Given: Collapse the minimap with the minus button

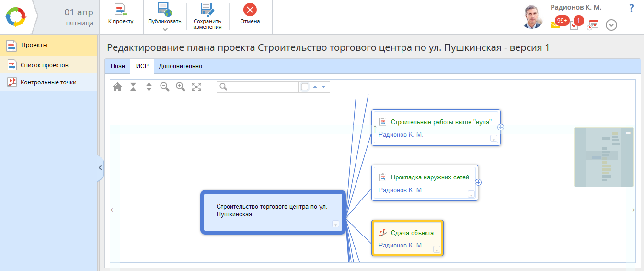Looking at the screenshot, I should coord(628,133).
